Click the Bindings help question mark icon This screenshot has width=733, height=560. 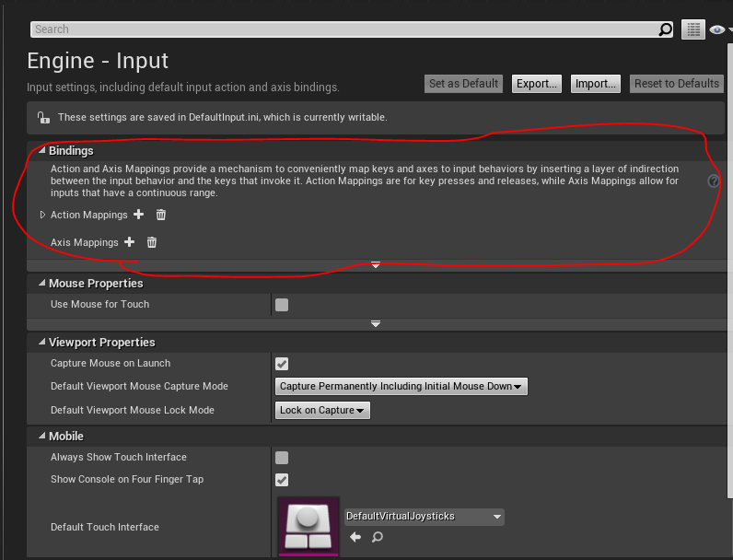714,181
